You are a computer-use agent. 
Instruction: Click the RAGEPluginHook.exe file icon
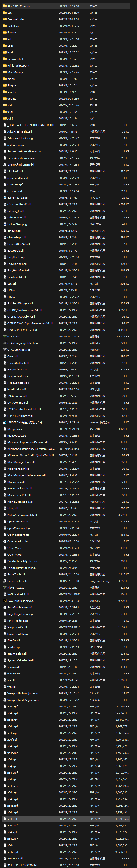(5, 601)
